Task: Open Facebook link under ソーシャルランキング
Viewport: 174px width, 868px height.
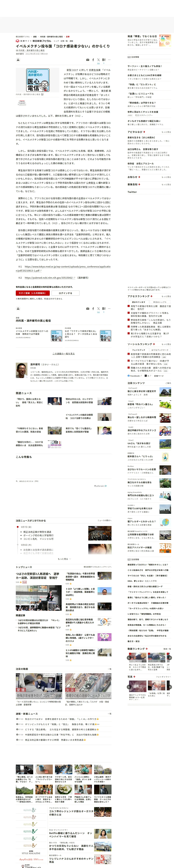Action: pos(135,376)
